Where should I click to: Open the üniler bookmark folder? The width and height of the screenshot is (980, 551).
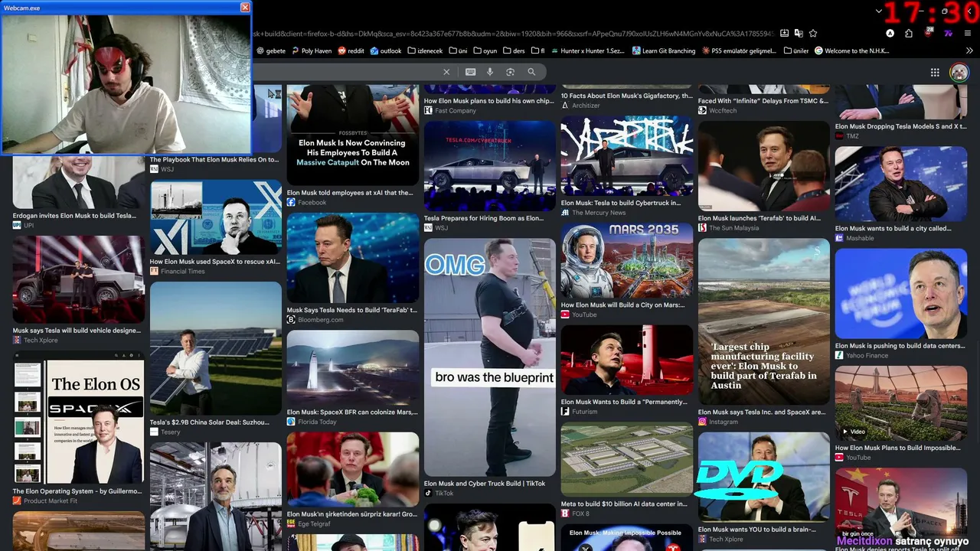pyautogui.click(x=796, y=51)
